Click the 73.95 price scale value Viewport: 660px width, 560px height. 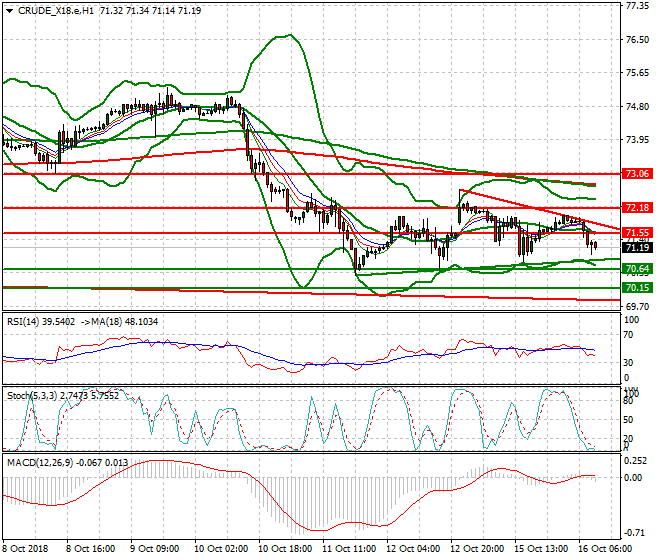pos(637,140)
